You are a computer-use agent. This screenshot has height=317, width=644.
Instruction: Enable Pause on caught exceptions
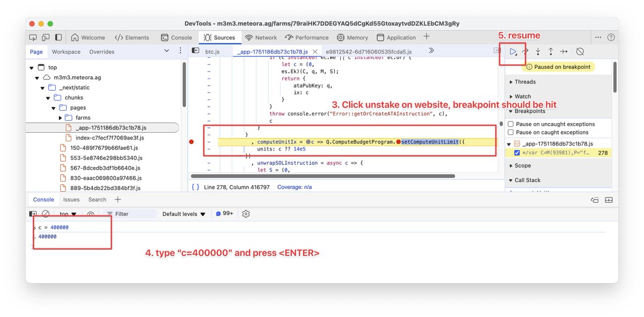pos(511,132)
